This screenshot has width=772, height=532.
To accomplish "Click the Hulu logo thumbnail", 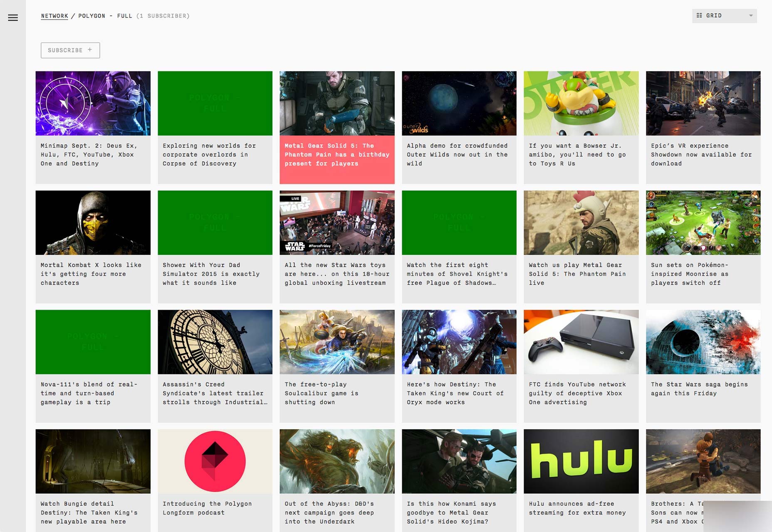I will [x=581, y=461].
